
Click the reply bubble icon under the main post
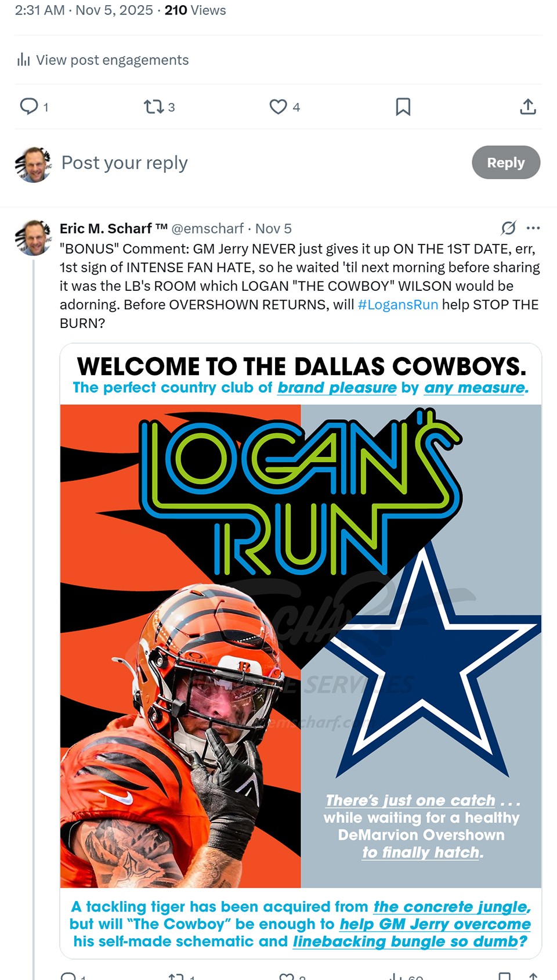pos(29,106)
